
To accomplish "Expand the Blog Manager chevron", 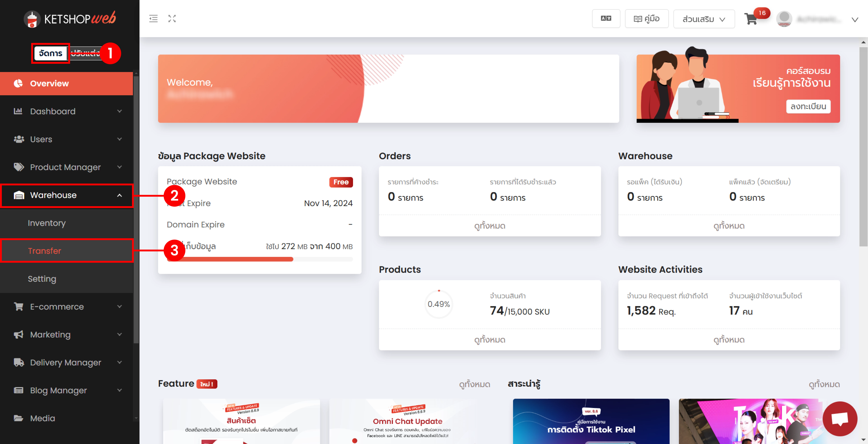I will [119, 390].
